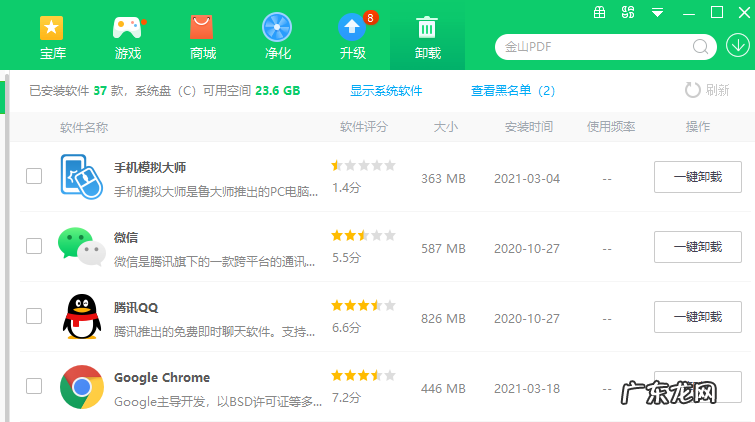Click the 手机模拟大师 star rating
Viewport: 755px width, 422px height.
[x=364, y=166]
